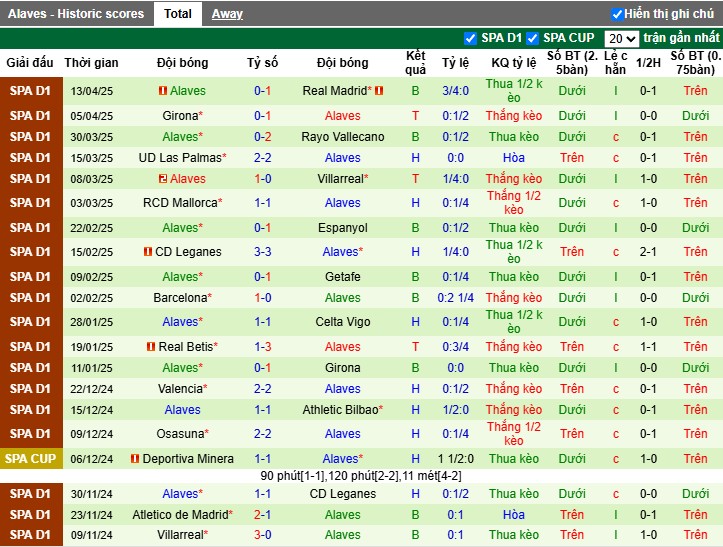Click the 06/12/24 date cell
This screenshot has width=723, height=547.
pyautogui.click(x=91, y=459)
